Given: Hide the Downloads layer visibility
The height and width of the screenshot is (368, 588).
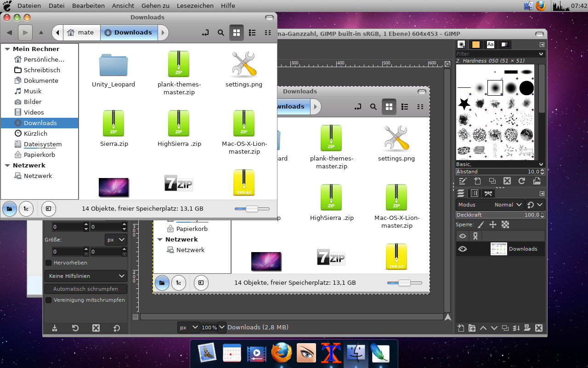Looking at the screenshot, I should pyautogui.click(x=462, y=248).
